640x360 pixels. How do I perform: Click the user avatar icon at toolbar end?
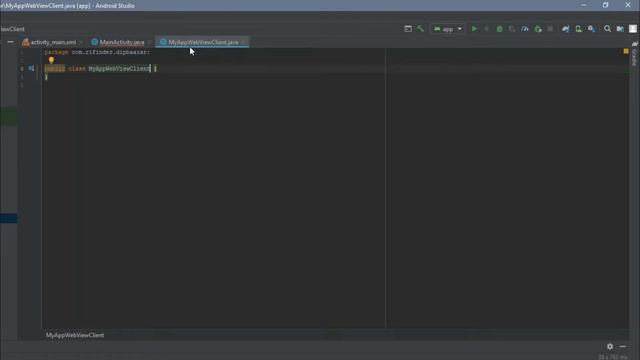(633, 29)
